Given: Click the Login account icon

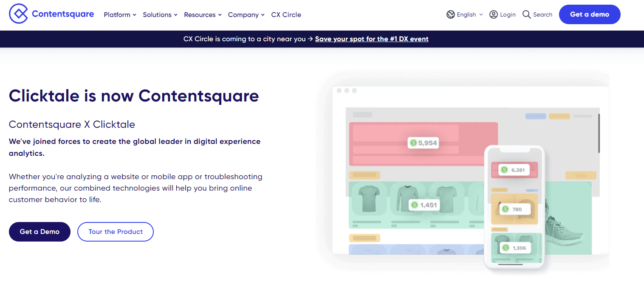Looking at the screenshot, I should pyautogui.click(x=493, y=14).
